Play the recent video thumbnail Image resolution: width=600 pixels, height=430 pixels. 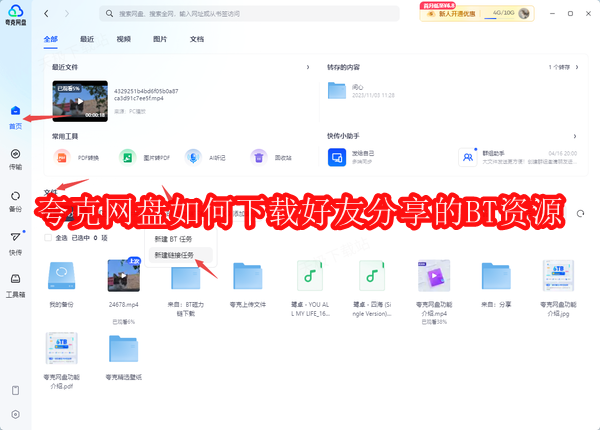point(80,101)
